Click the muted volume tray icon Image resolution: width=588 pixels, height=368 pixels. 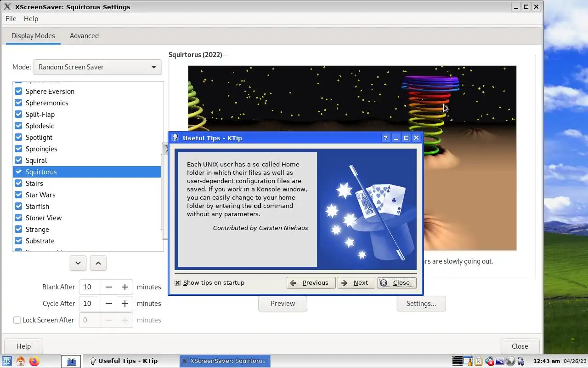[x=490, y=361]
